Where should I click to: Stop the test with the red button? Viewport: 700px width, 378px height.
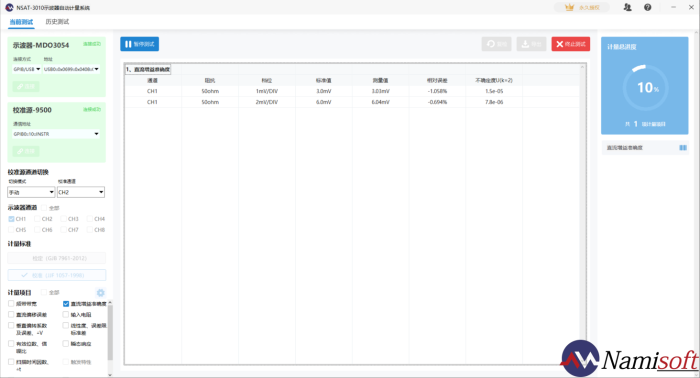[571, 44]
